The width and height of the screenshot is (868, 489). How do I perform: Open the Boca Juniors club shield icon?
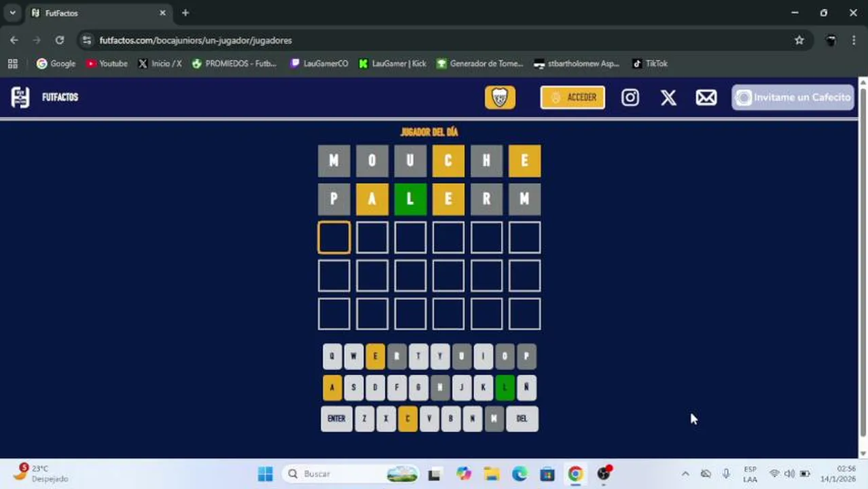click(500, 97)
